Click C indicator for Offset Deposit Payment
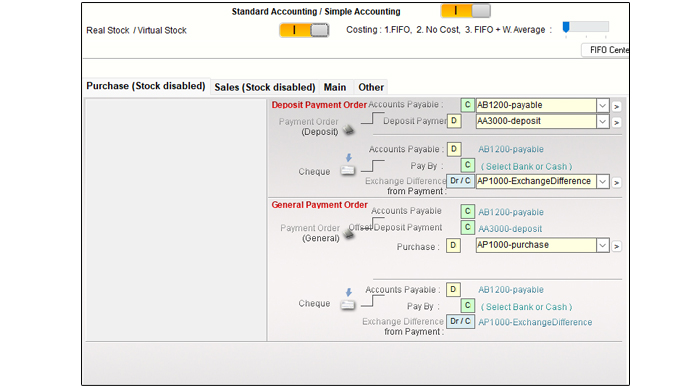The width and height of the screenshot is (700, 388). click(x=467, y=227)
